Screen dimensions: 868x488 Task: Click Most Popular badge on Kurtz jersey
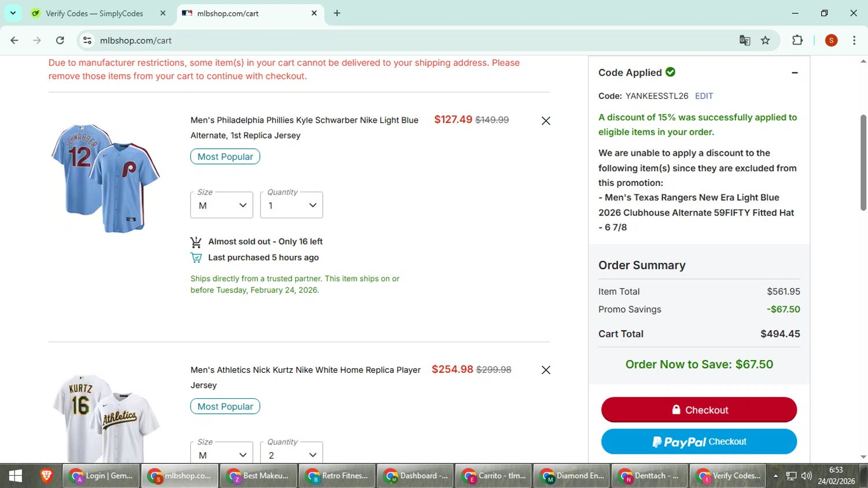(225, 406)
